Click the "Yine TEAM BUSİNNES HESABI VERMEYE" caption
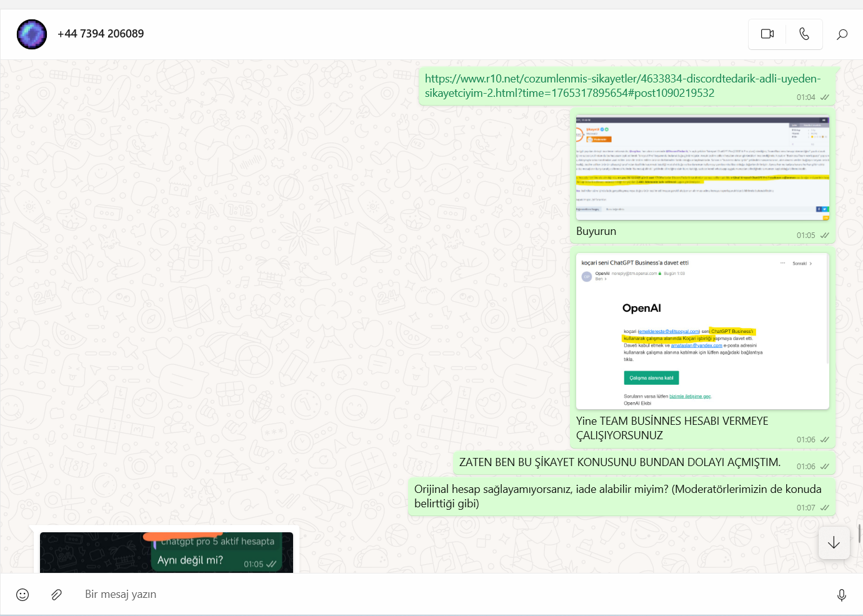This screenshot has height=616, width=863. click(672, 428)
